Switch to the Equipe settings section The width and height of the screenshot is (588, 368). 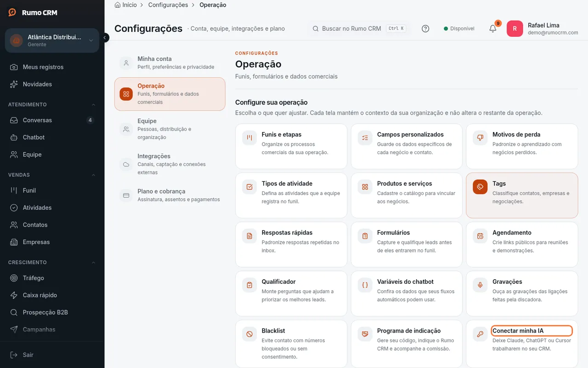click(x=170, y=129)
